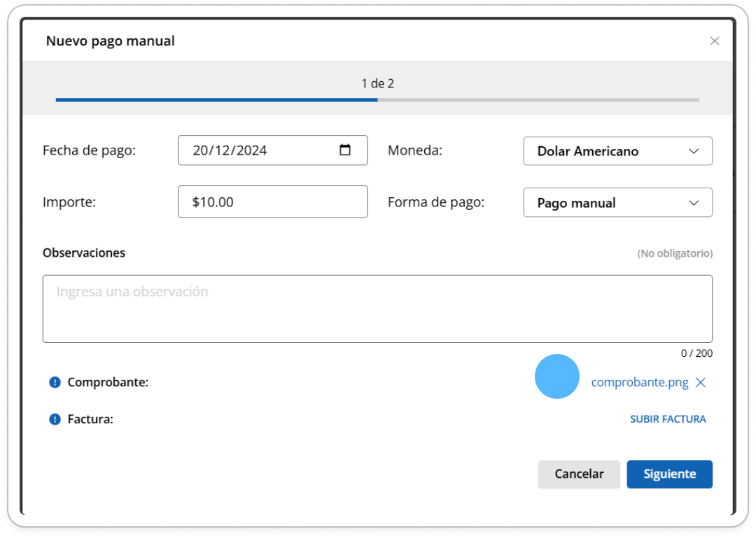Focus the Importe amount field
Image resolution: width=756 pixels, height=538 pixels.
pyautogui.click(x=273, y=201)
